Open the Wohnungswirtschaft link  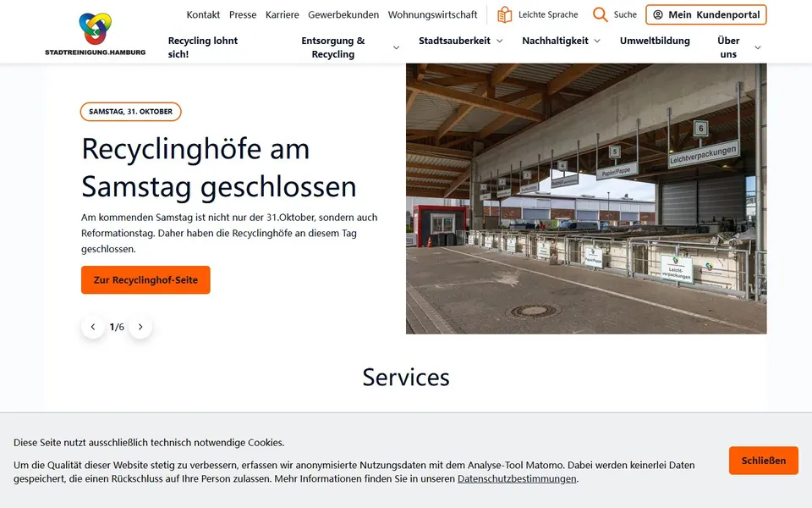pos(432,14)
